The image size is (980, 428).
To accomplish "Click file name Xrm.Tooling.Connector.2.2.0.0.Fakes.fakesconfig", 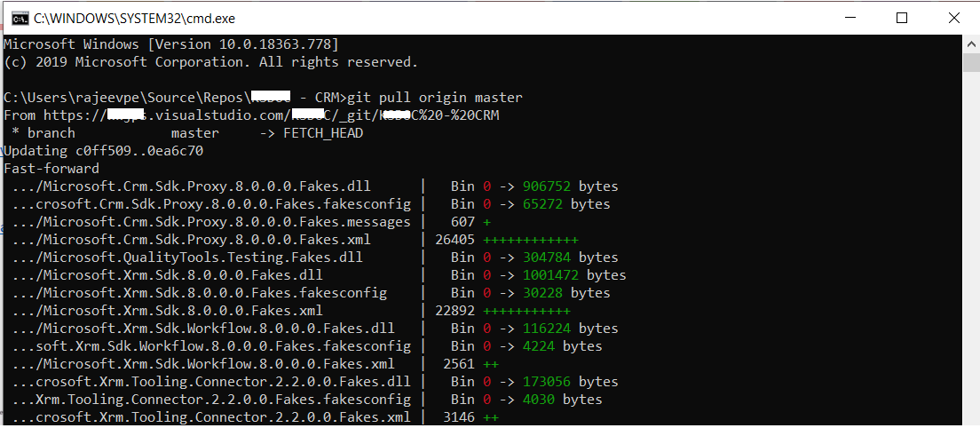I will (x=211, y=399).
